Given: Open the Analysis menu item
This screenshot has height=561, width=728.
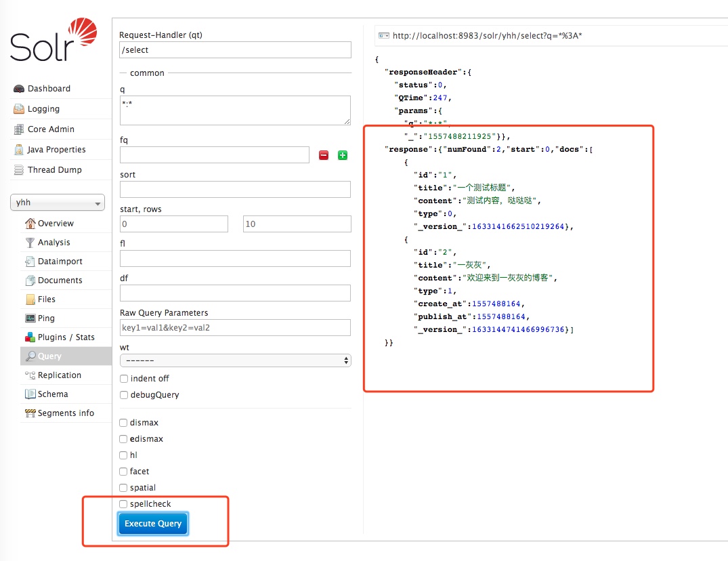Looking at the screenshot, I should 53,243.
